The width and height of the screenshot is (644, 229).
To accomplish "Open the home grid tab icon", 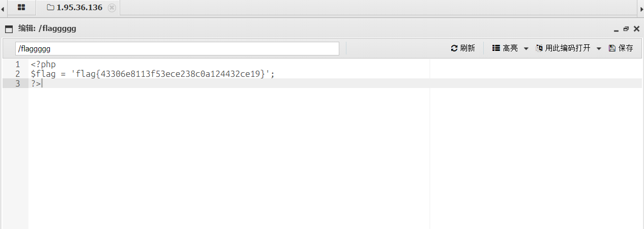I will (x=21, y=8).
